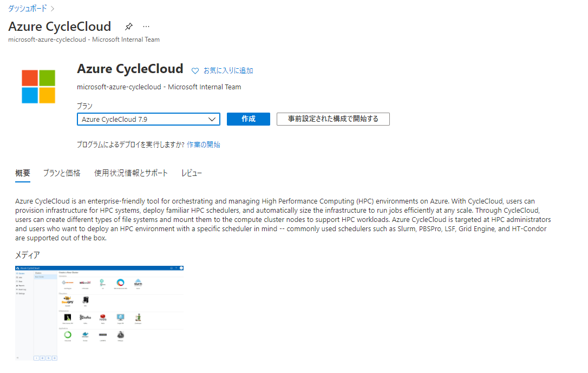Click the chevron after ダッシュボード in the breadcrumb
Image resolution: width=588 pixels, height=373 pixels.
(51, 9)
